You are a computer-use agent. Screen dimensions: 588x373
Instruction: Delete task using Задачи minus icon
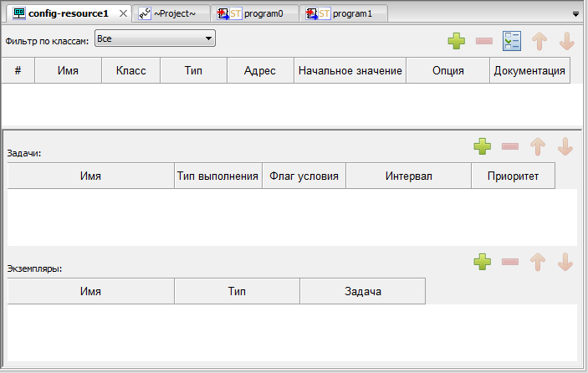(510, 146)
